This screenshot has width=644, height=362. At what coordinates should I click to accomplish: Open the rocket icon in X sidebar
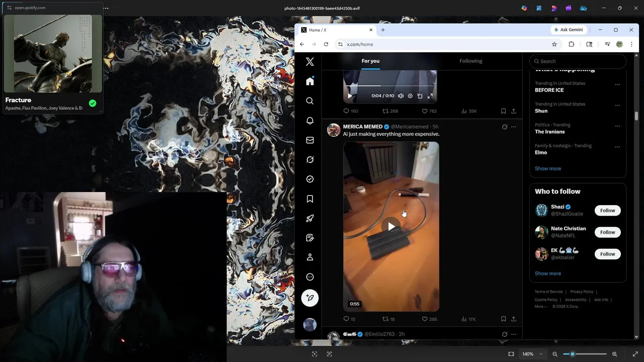tap(310, 218)
